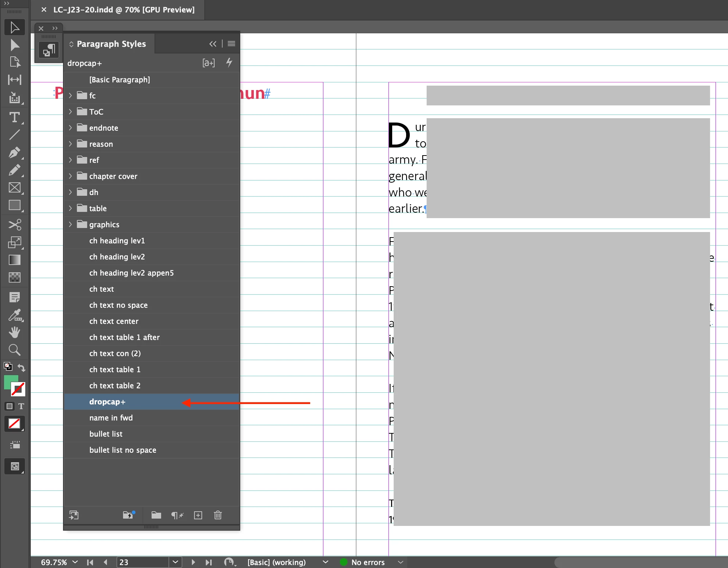The width and height of the screenshot is (728, 568).
Task: Delete the selected paragraph style via the trash icon
Action: [x=218, y=515]
